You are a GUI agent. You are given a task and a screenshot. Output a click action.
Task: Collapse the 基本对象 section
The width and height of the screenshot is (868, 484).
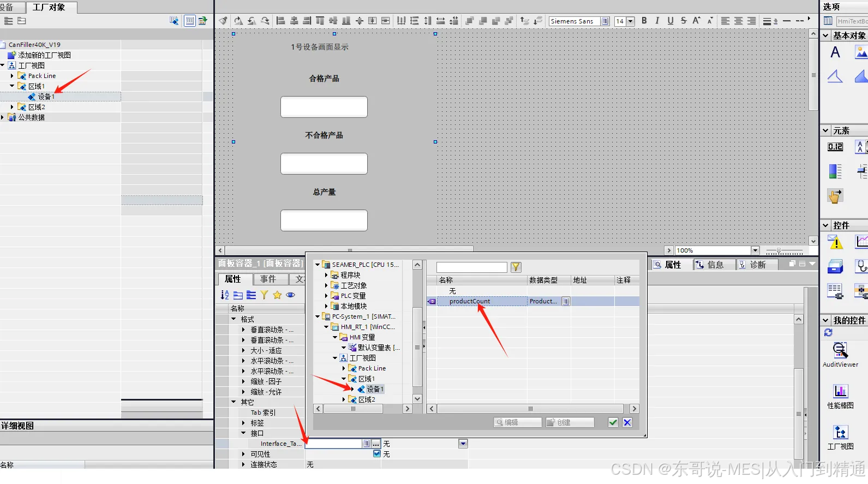pyautogui.click(x=825, y=35)
